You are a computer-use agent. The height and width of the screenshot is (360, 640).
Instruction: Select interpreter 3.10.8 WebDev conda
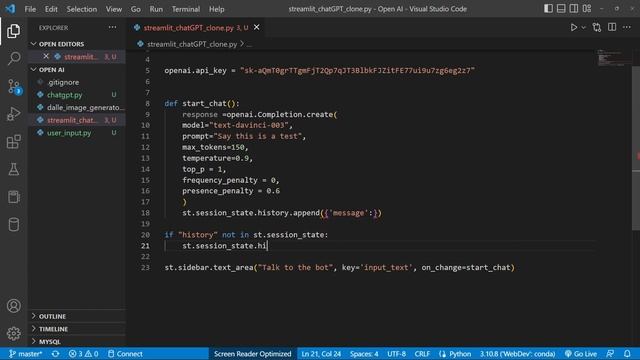(x=517, y=354)
